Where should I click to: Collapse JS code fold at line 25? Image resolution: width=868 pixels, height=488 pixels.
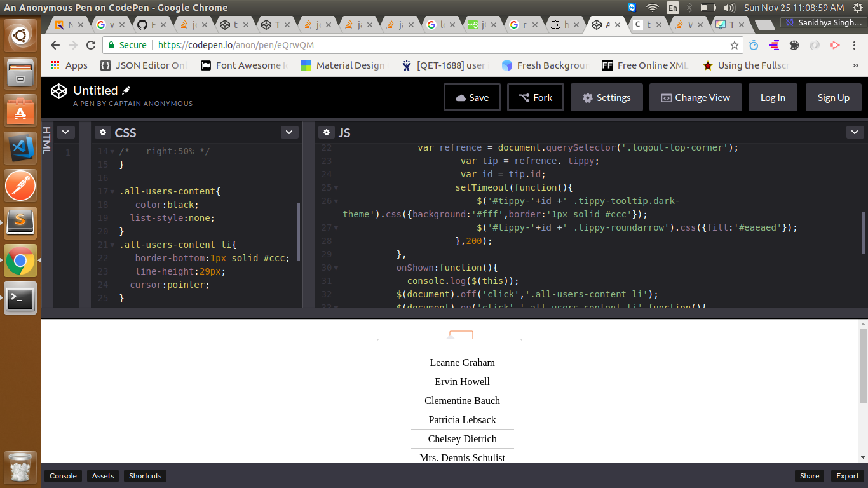tap(336, 188)
